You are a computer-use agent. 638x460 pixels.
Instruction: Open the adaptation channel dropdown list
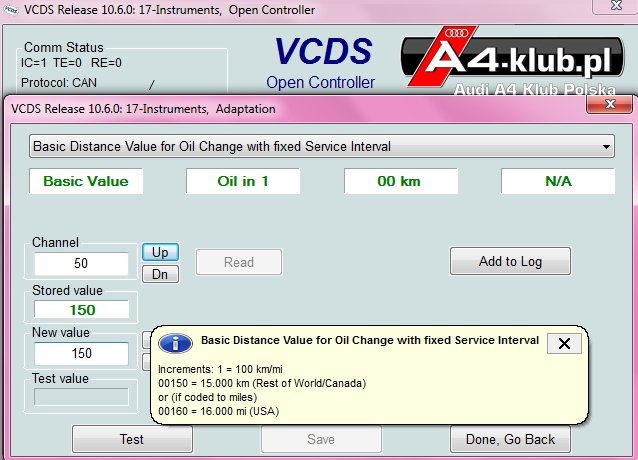point(321,146)
